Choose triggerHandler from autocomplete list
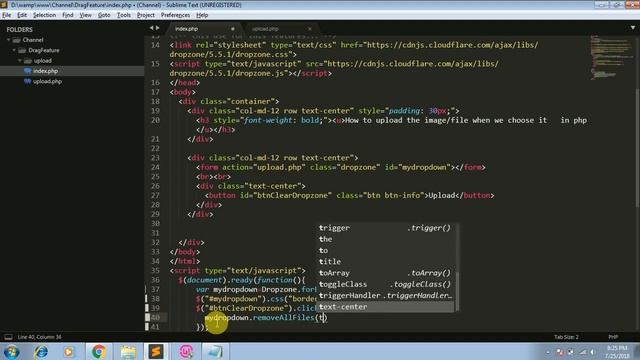 (x=386, y=296)
